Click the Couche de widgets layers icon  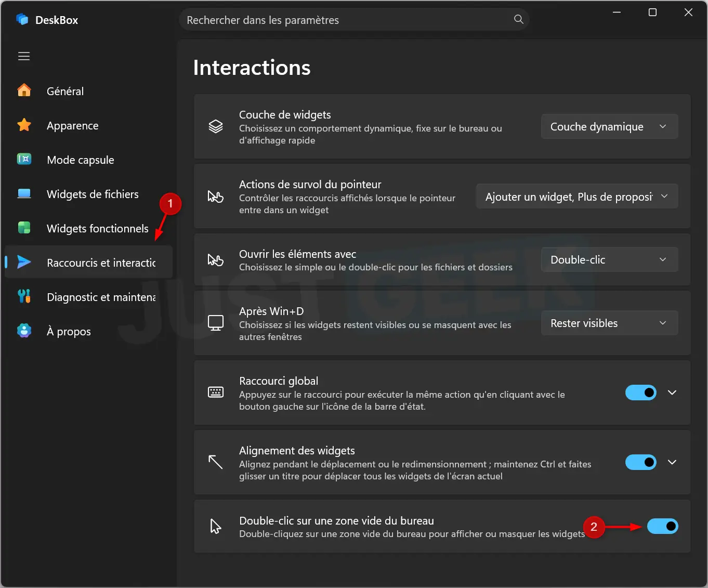coord(216,126)
